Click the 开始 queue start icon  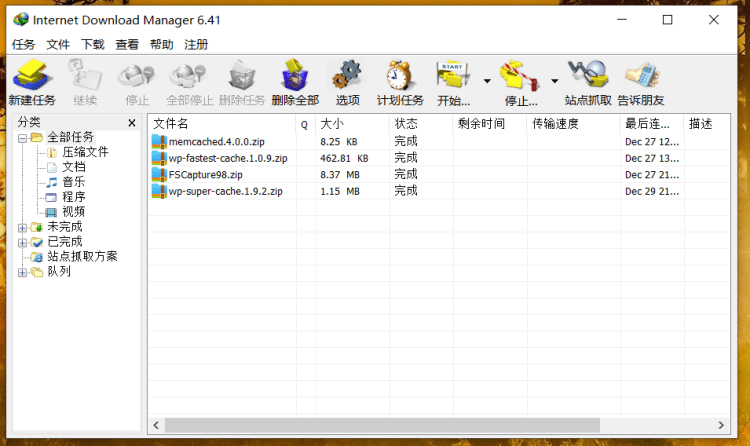pyautogui.click(x=453, y=75)
